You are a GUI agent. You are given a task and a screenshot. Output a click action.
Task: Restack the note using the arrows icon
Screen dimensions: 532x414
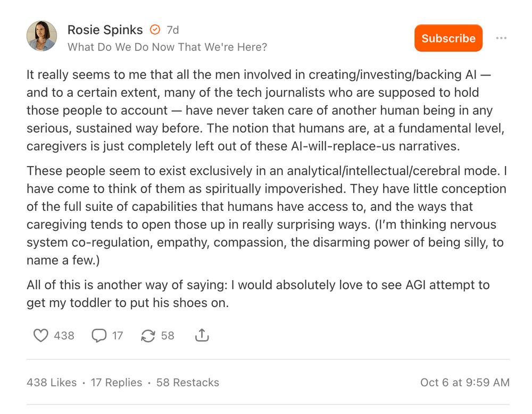(x=147, y=335)
